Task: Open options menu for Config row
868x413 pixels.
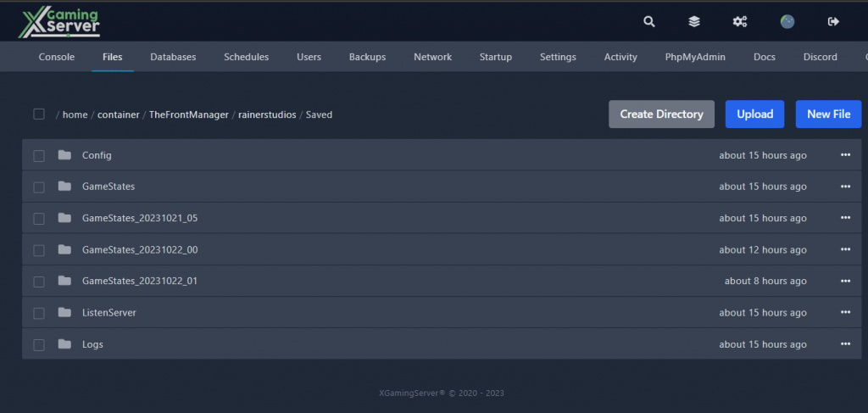Action: (845, 155)
